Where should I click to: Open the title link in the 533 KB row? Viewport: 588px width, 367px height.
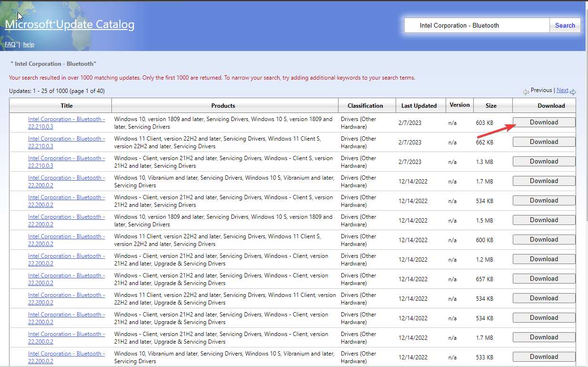67,357
